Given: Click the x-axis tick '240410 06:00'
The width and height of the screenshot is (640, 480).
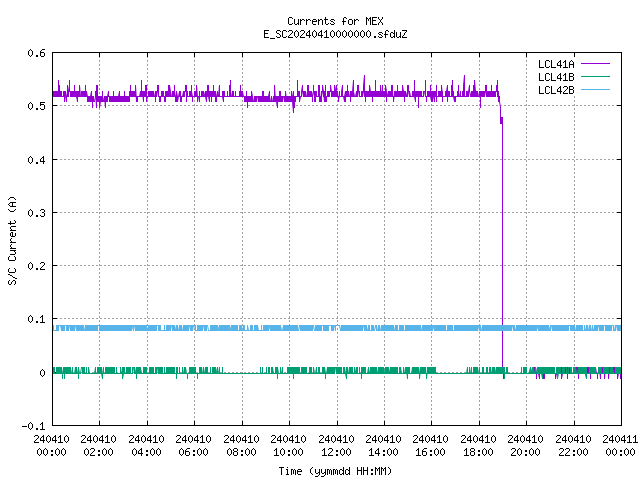Looking at the screenshot, I should 193,445.
